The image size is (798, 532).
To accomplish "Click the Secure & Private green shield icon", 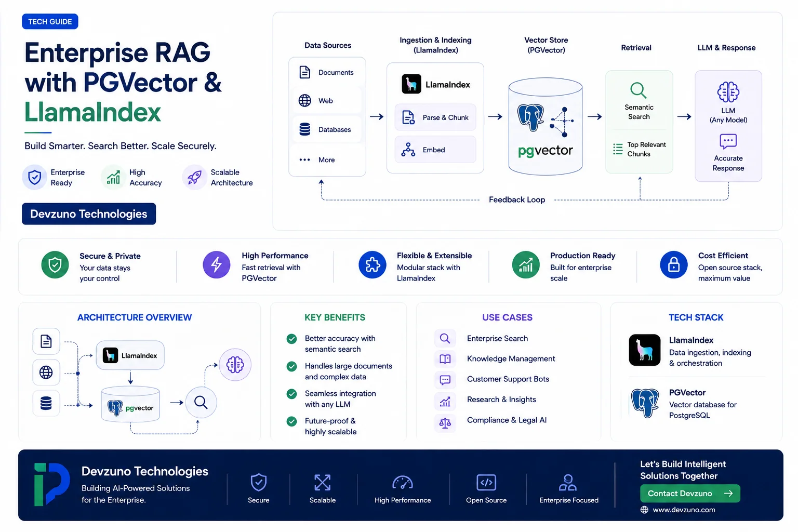I will pos(55,265).
